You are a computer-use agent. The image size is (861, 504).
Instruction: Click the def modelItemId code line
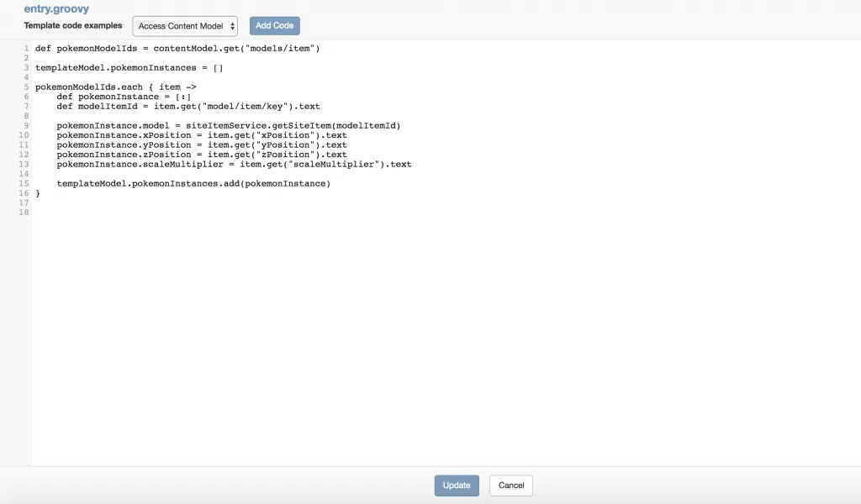pos(188,107)
